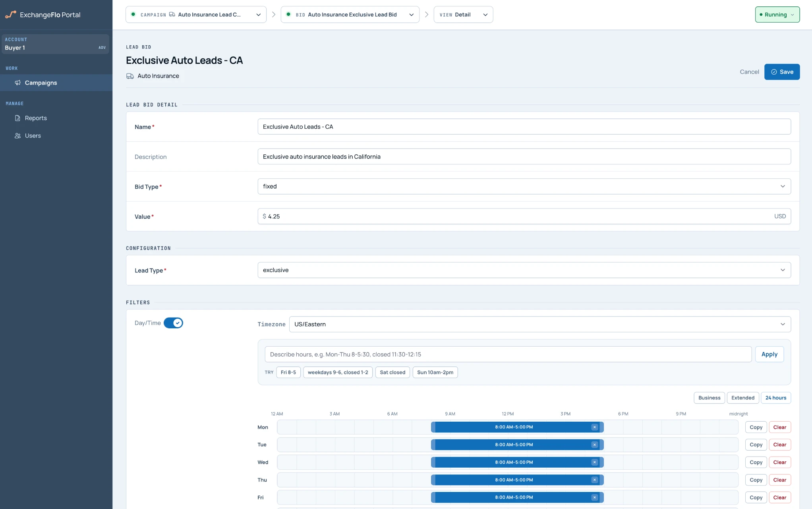The width and height of the screenshot is (812, 509).
Task: Copy Friday's schedule
Action: (756, 497)
